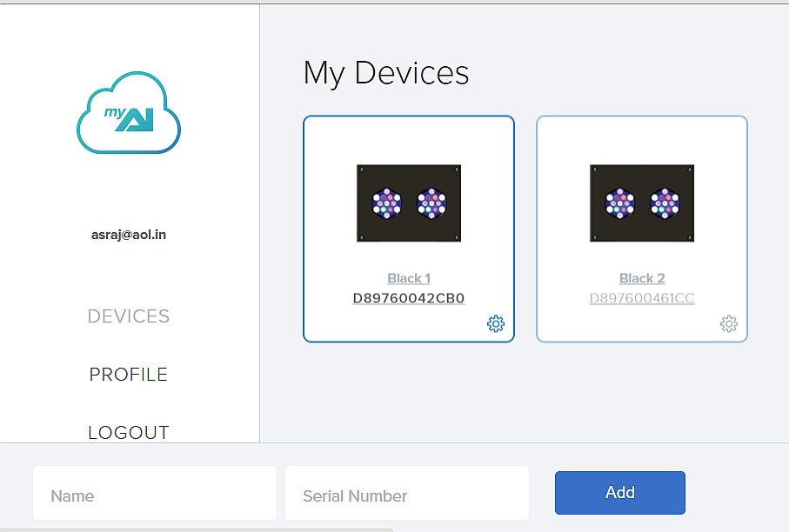Select the Black 2 light fixture thumbnail
Screen dimensions: 789x532
coord(642,203)
